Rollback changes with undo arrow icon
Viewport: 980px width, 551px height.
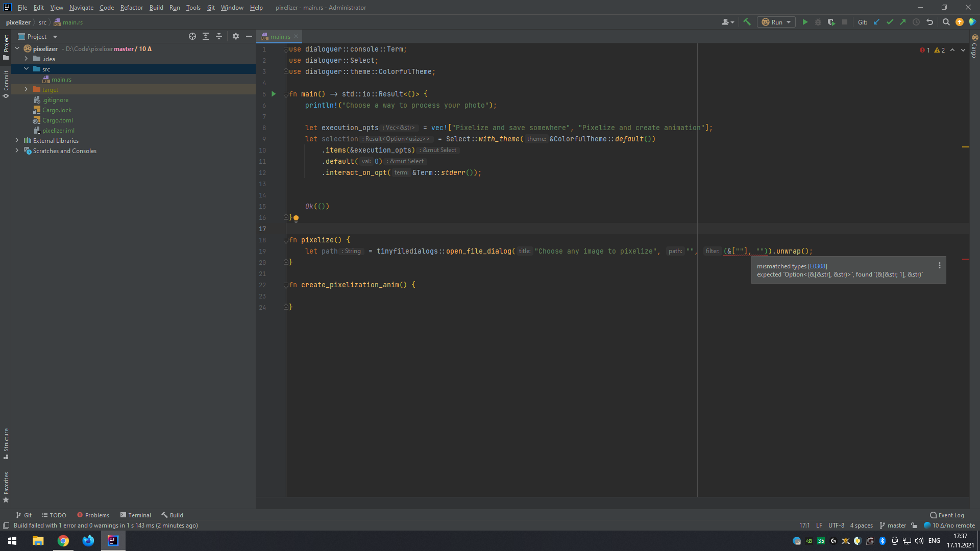click(929, 22)
